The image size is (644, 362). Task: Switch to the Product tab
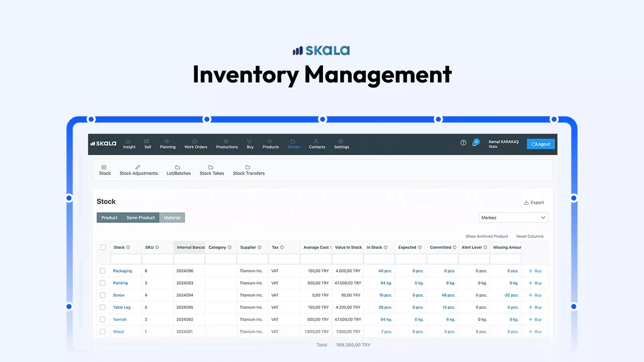[109, 218]
